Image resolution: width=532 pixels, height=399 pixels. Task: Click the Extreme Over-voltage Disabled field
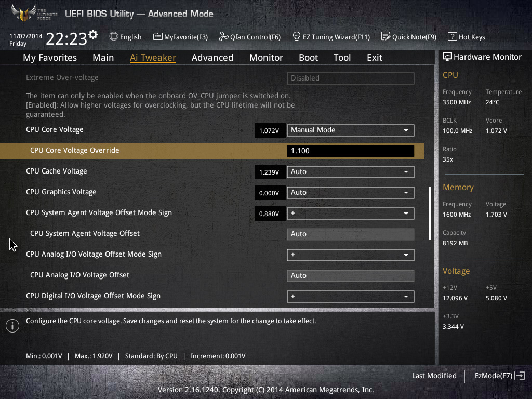pos(351,78)
